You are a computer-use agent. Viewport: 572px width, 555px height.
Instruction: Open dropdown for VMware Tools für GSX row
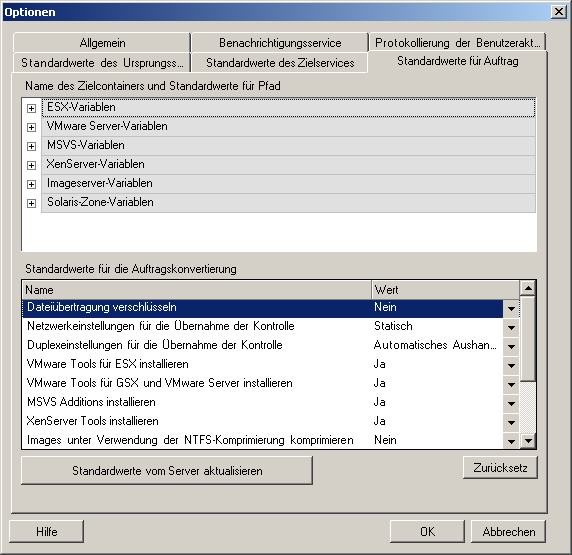coord(511,384)
